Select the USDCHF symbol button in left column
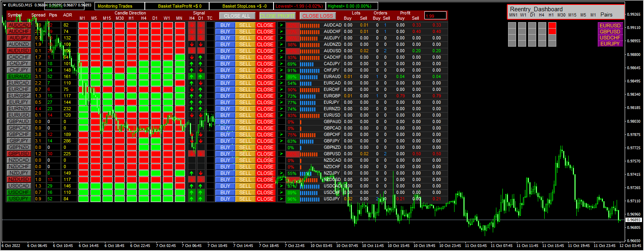The width and height of the screenshot is (644, 251). click(19, 192)
